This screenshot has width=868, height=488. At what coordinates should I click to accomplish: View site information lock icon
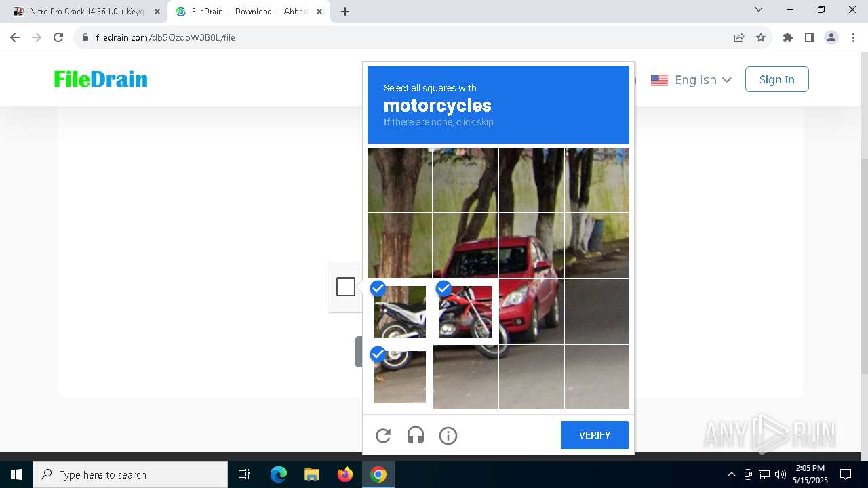click(x=85, y=37)
